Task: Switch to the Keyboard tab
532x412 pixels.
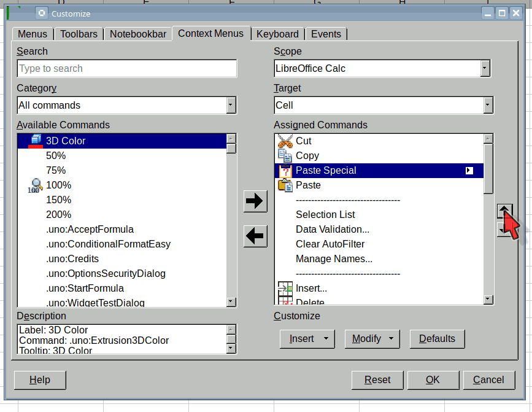Action: pos(277,34)
